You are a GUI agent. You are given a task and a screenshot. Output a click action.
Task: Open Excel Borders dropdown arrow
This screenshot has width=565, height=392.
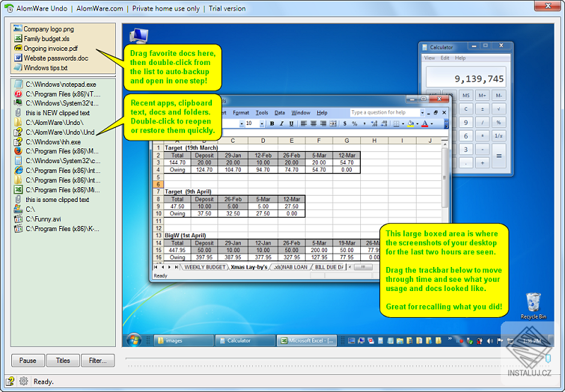pos(403,124)
